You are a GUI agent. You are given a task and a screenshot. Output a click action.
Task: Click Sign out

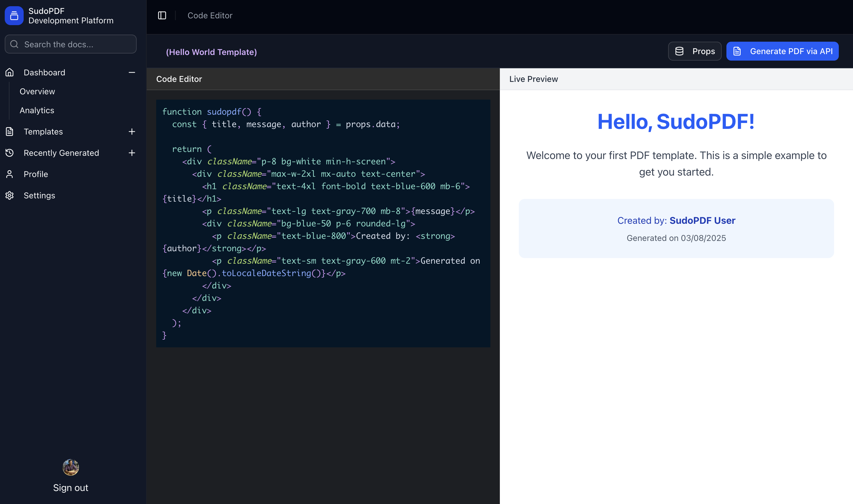(71, 488)
